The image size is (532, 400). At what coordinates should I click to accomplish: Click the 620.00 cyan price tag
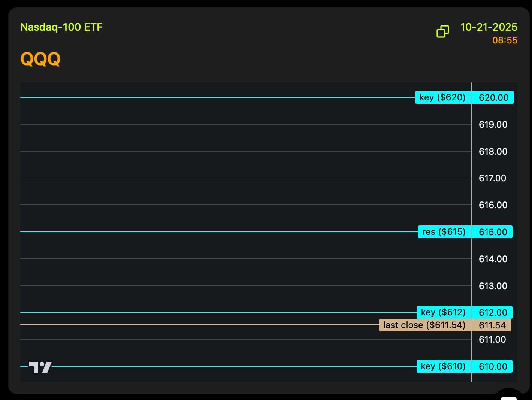493,98
